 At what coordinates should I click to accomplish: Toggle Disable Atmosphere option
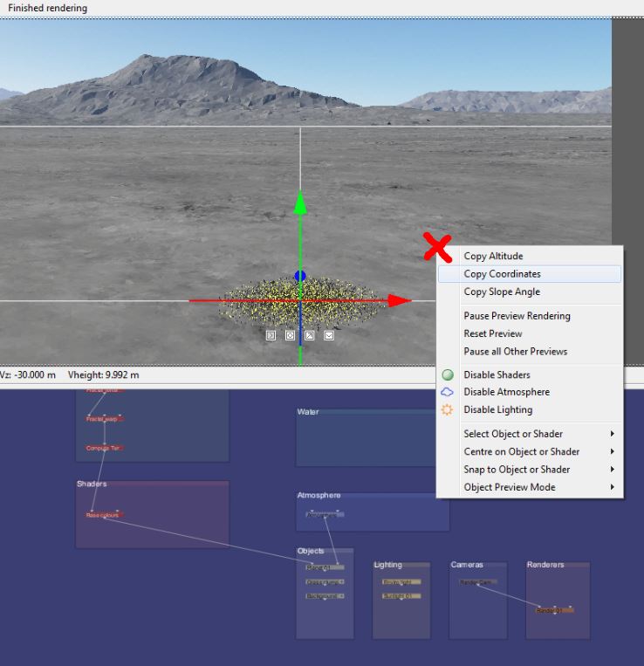[530, 392]
